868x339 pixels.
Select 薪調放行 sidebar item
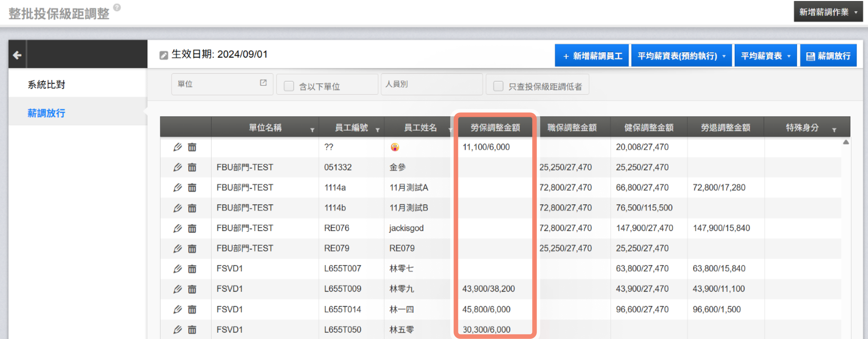(x=46, y=113)
